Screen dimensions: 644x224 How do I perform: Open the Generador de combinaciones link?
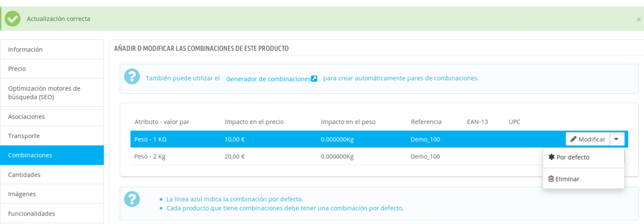coord(268,79)
